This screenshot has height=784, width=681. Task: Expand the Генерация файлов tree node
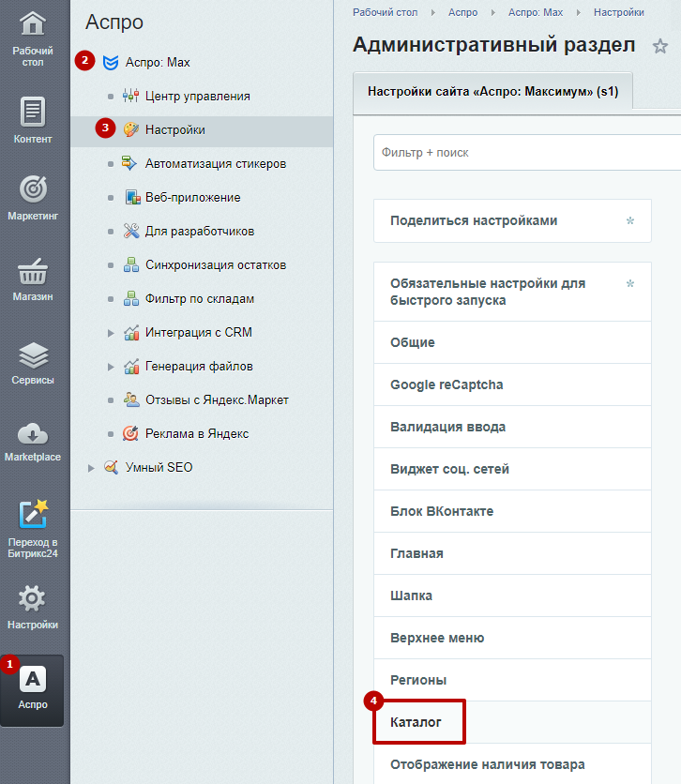[x=111, y=367]
